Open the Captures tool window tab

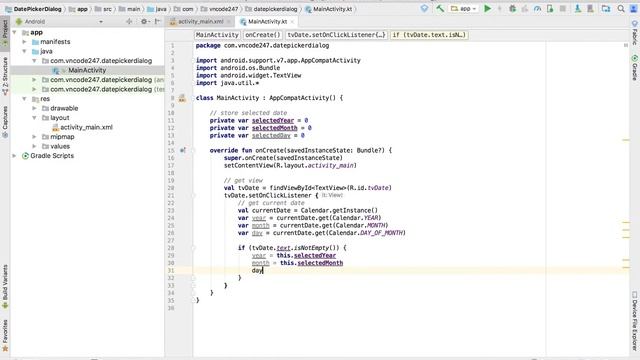tap(5, 121)
